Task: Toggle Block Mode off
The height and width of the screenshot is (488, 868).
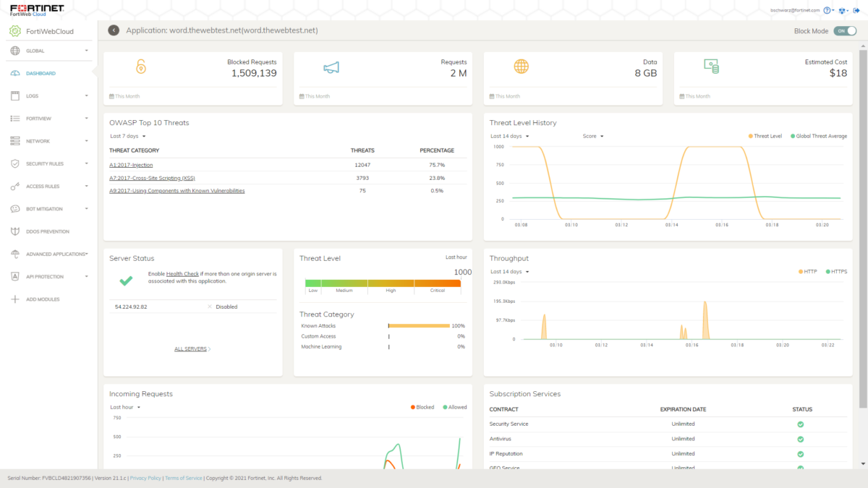Action: coord(845,30)
